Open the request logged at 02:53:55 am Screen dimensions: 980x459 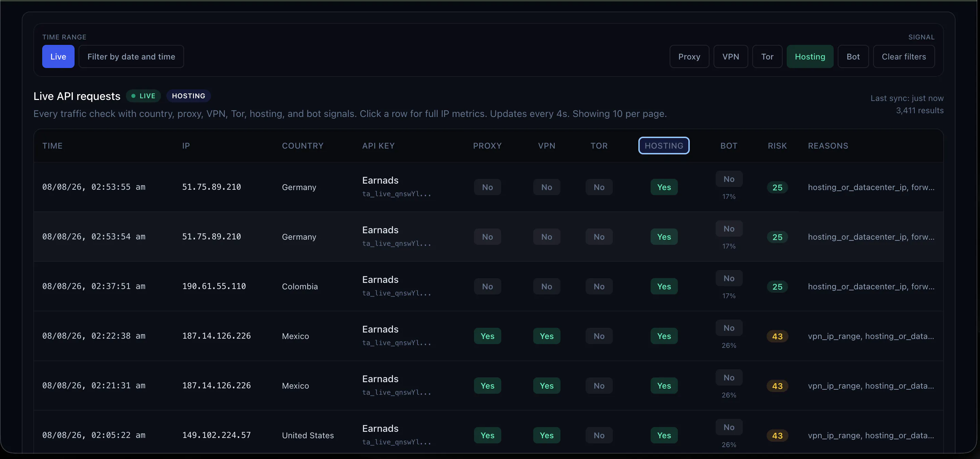489,187
